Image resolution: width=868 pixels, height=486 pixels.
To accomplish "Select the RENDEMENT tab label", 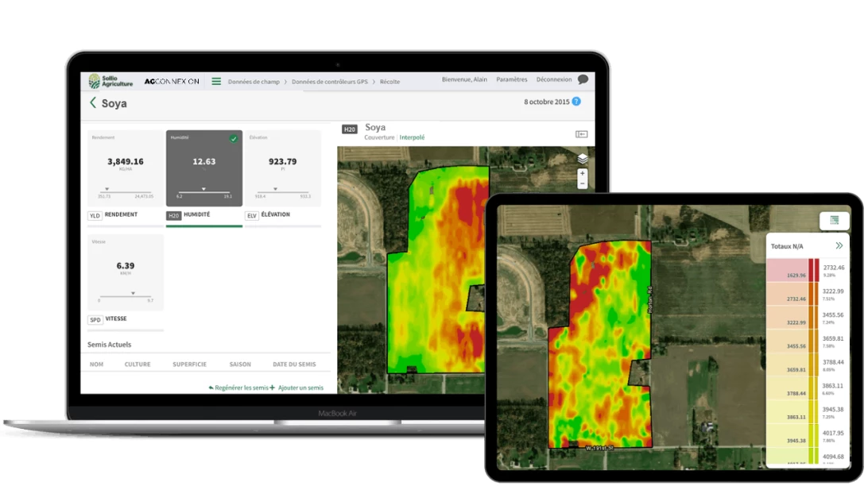I will [x=121, y=214].
